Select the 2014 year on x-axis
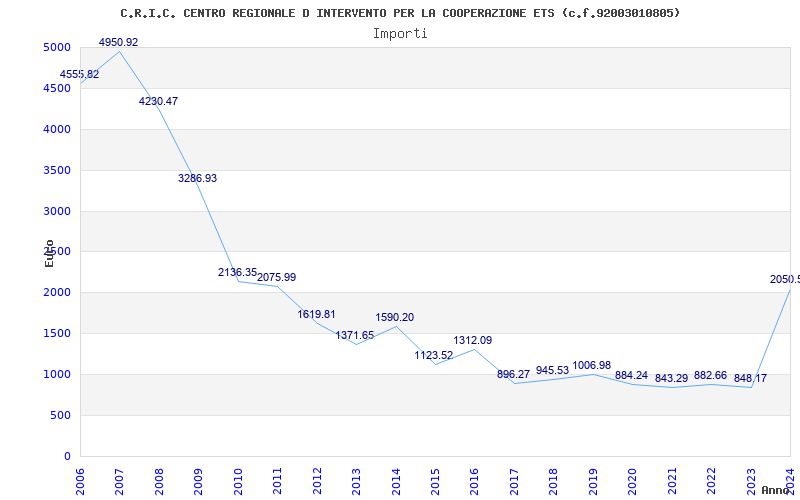The image size is (800, 500). pos(396,482)
